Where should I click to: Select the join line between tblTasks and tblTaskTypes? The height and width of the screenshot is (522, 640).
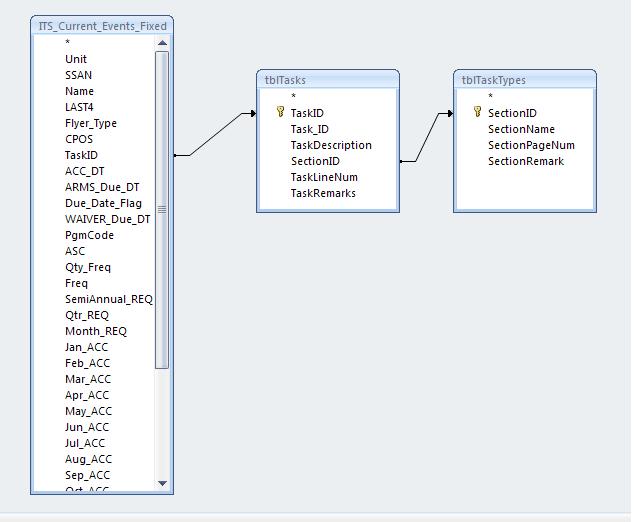(427, 138)
